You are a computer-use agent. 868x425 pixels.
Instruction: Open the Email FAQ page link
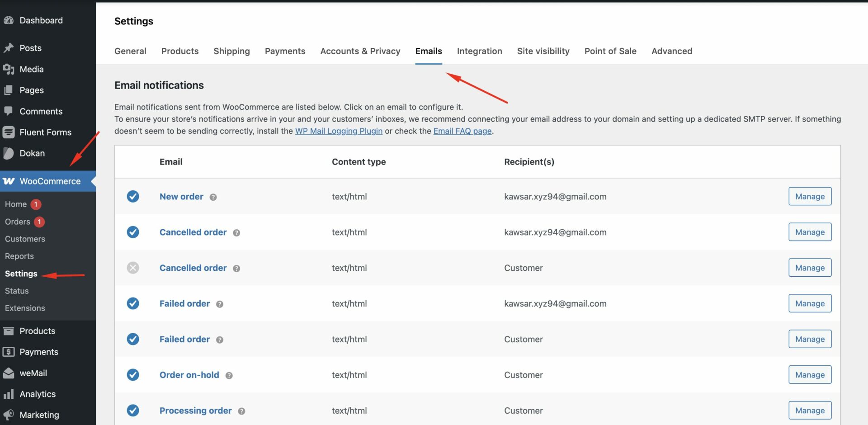(x=462, y=131)
